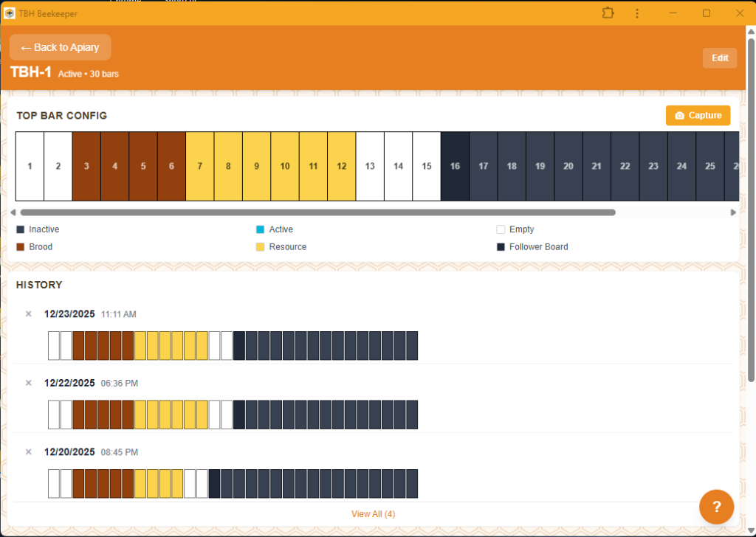Delete the 12/22/2025 history entry
Screen dimensions: 756x537
coord(28,383)
